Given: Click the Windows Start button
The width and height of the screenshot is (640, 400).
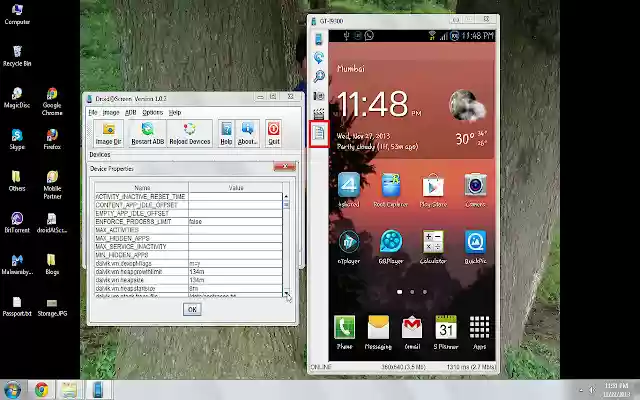Looking at the screenshot, I should tap(12, 390).
